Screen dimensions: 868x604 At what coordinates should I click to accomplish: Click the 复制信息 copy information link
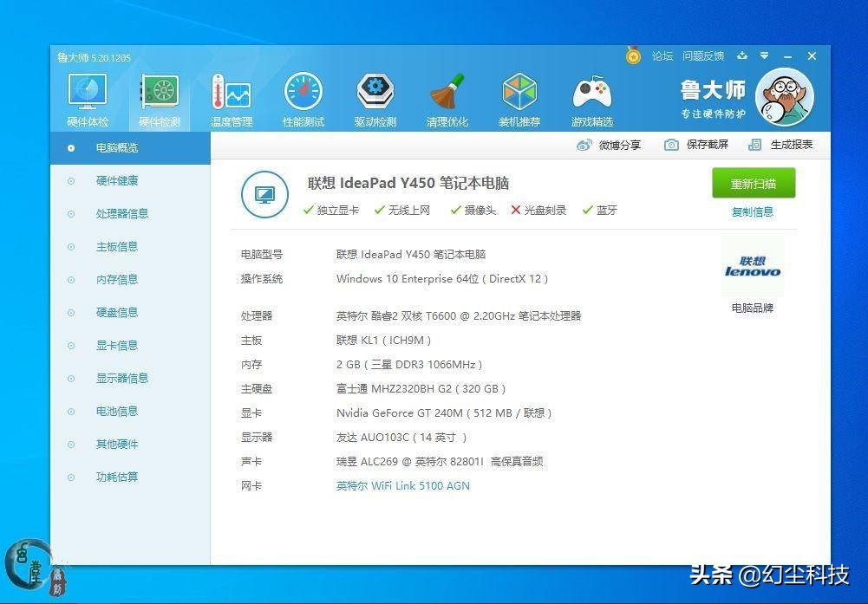[751, 211]
